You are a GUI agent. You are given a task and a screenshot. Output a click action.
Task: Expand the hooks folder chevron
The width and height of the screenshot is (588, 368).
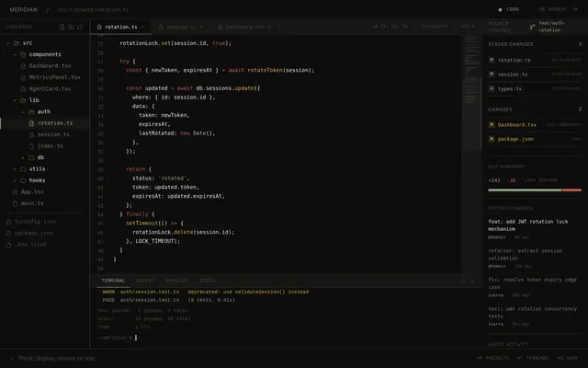tap(15, 180)
